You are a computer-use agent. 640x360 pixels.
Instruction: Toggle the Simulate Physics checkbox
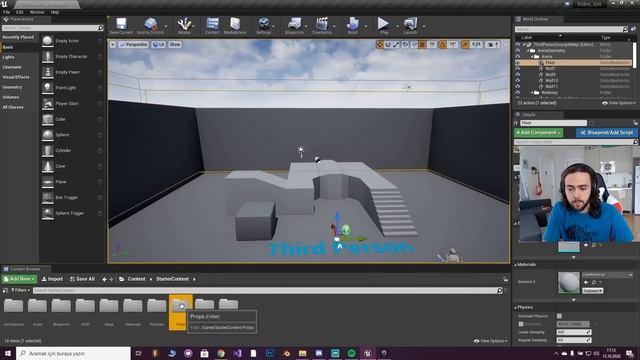pyautogui.click(x=559, y=316)
